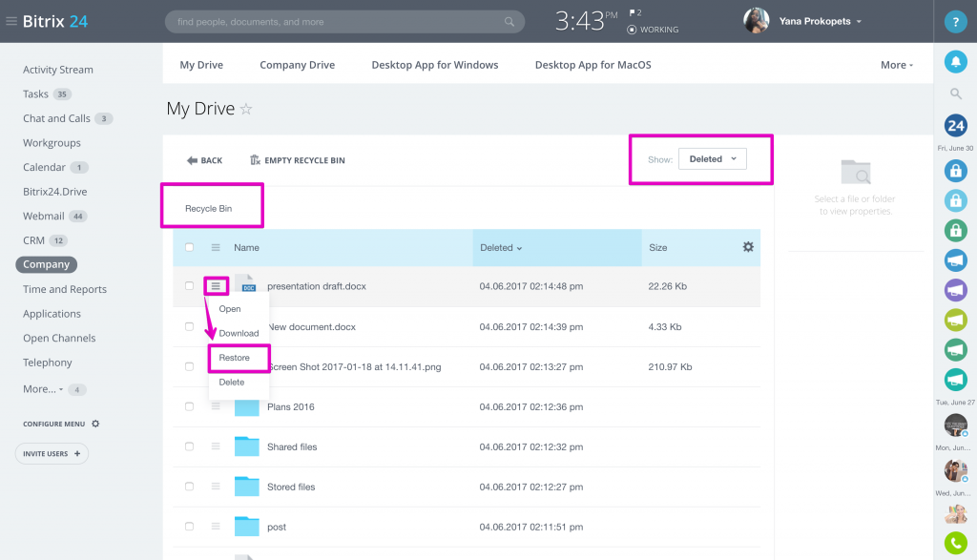
Task: Switch to the Company Drive tab
Action: coord(298,65)
